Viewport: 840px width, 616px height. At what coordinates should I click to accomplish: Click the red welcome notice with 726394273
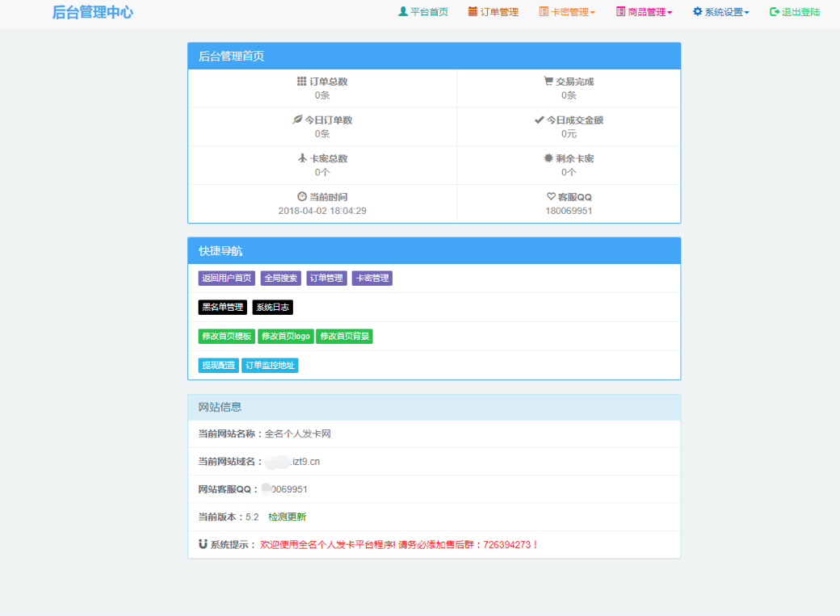coord(399,545)
